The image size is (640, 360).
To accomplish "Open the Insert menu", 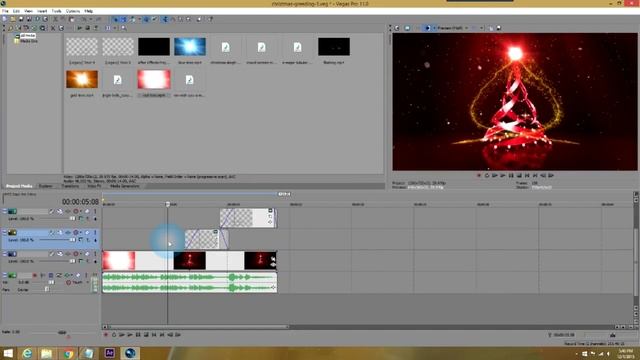I will pos(42,11).
